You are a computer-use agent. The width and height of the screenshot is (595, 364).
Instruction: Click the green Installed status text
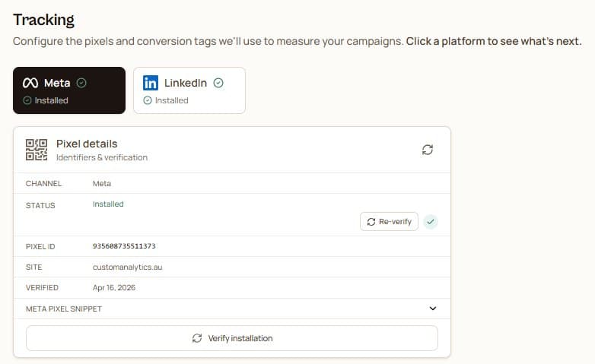108,204
